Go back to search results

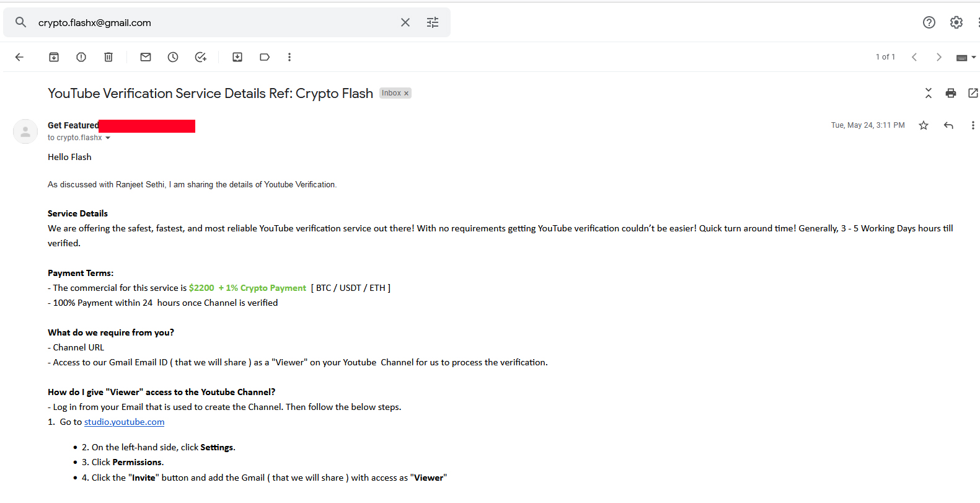(x=19, y=57)
